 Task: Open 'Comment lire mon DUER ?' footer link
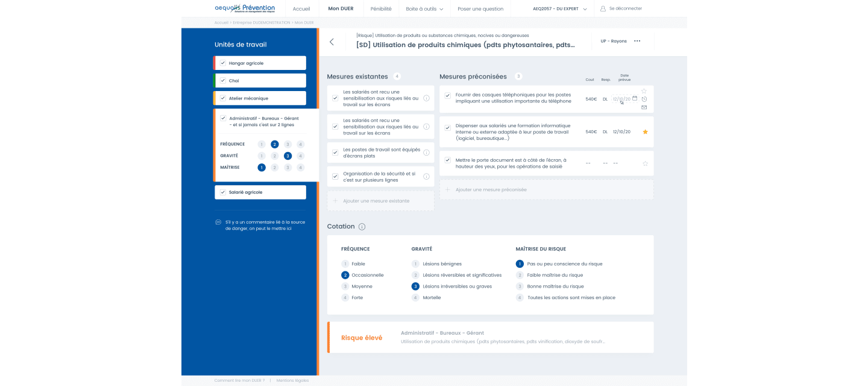pyautogui.click(x=239, y=381)
